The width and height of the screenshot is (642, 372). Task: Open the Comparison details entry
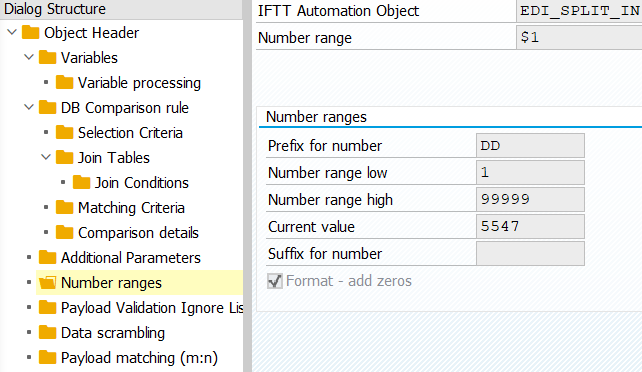[138, 232]
